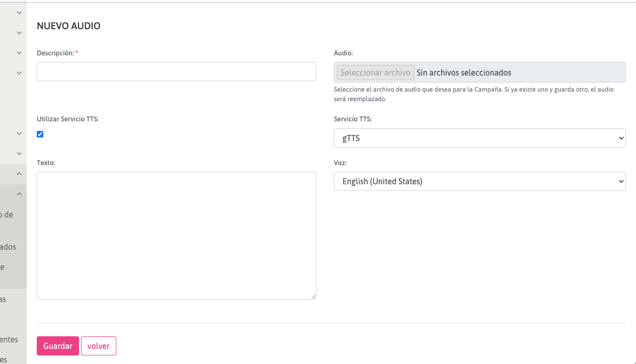The image size is (636, 364).
Task: Expand the down chevron directly above the up chevrons
Action: point(19,154)
